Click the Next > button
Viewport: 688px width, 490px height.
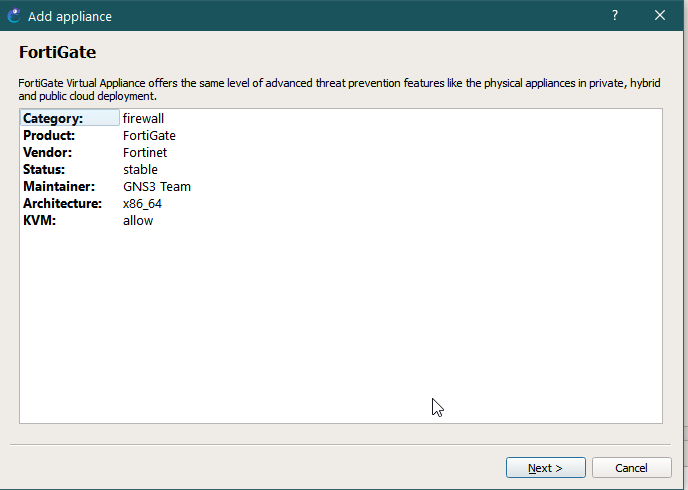[545, 468]
